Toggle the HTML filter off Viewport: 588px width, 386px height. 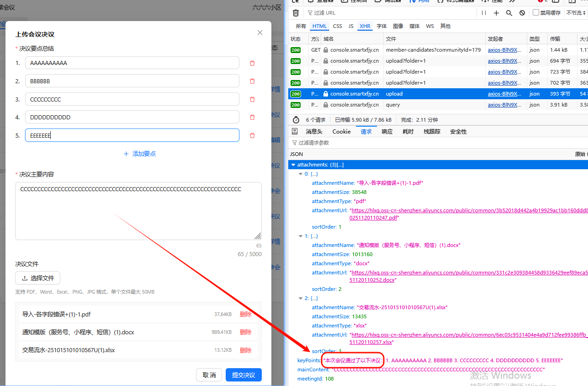[319, 26]
